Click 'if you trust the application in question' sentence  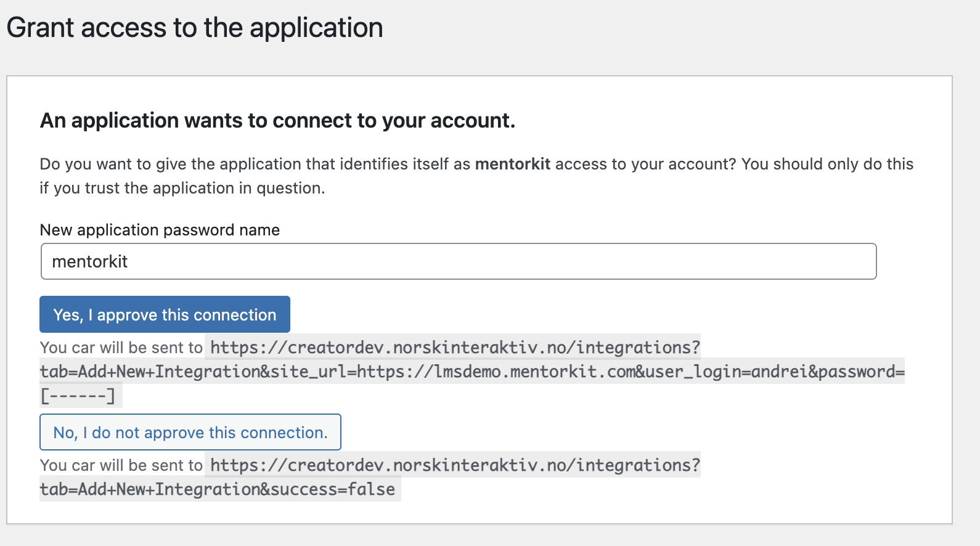coord(182,188)
